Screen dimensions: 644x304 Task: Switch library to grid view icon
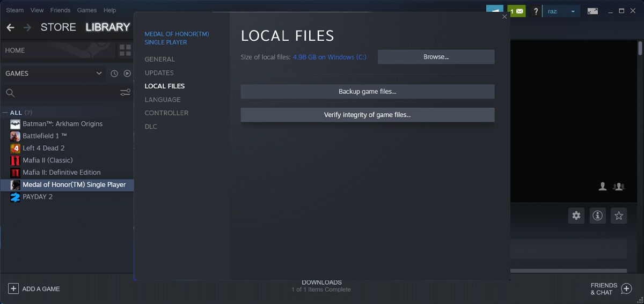pos(125,50)
